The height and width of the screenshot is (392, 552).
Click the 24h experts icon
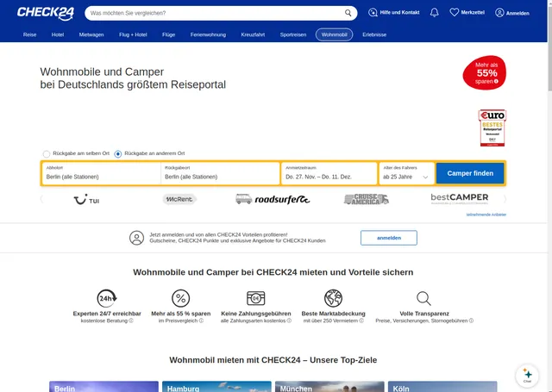pos(107,298)
